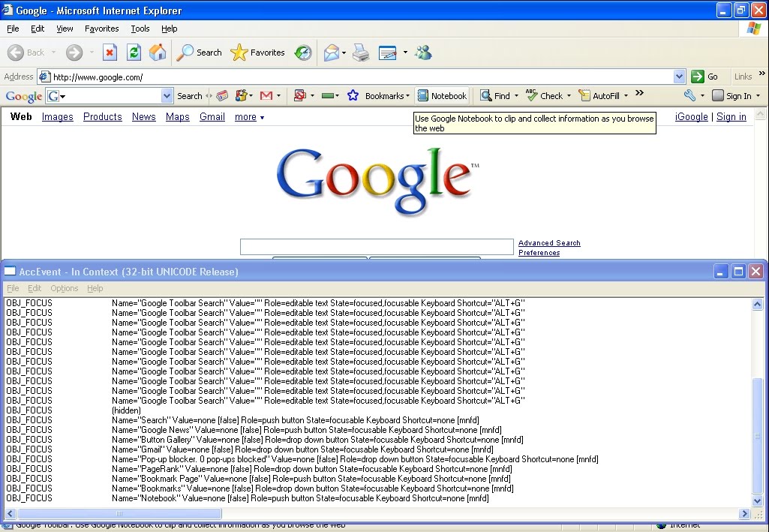769x532 pixels.
Task: Open the History clock icon
Action: tap(303, 53)
